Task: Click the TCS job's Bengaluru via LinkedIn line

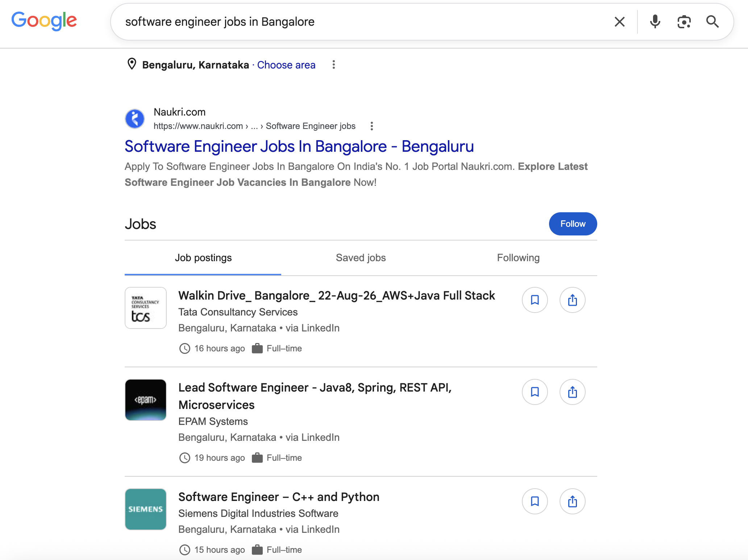Action: [x=259, y=328]
